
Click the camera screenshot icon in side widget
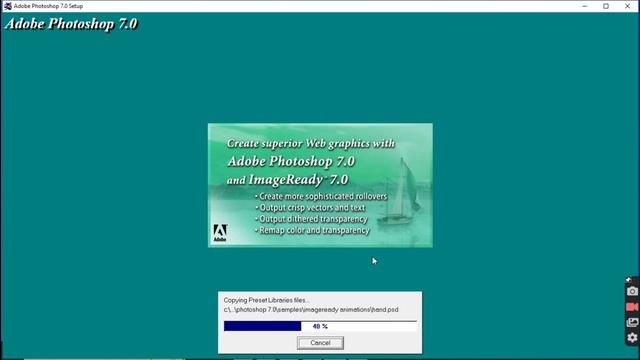pyautogui.click(x=632, y=291)
